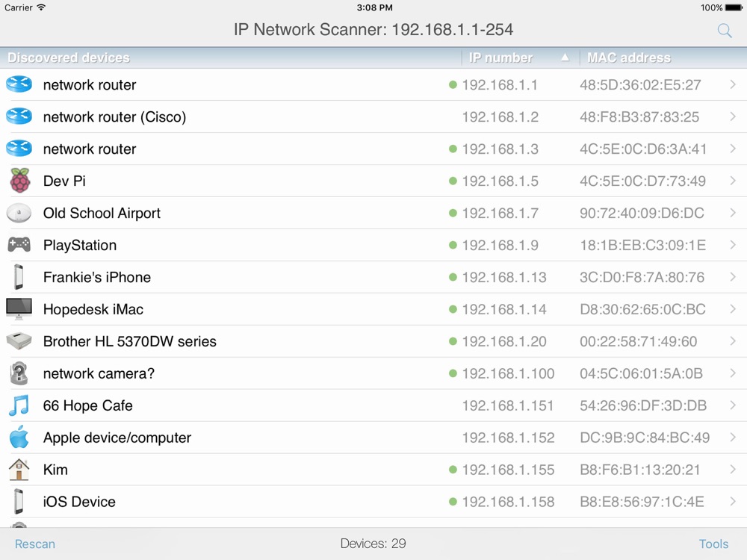The width and height of the screenshot is (747, 560).
Task: Click MAC address B8:E8:56:97:1C:4E
Action: coord(642,502)
